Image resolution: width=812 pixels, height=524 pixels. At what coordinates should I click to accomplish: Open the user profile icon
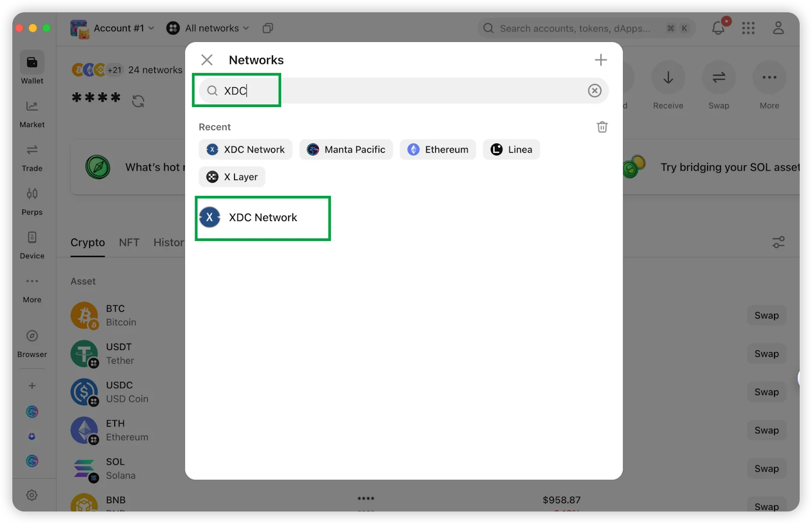(778, 28)
